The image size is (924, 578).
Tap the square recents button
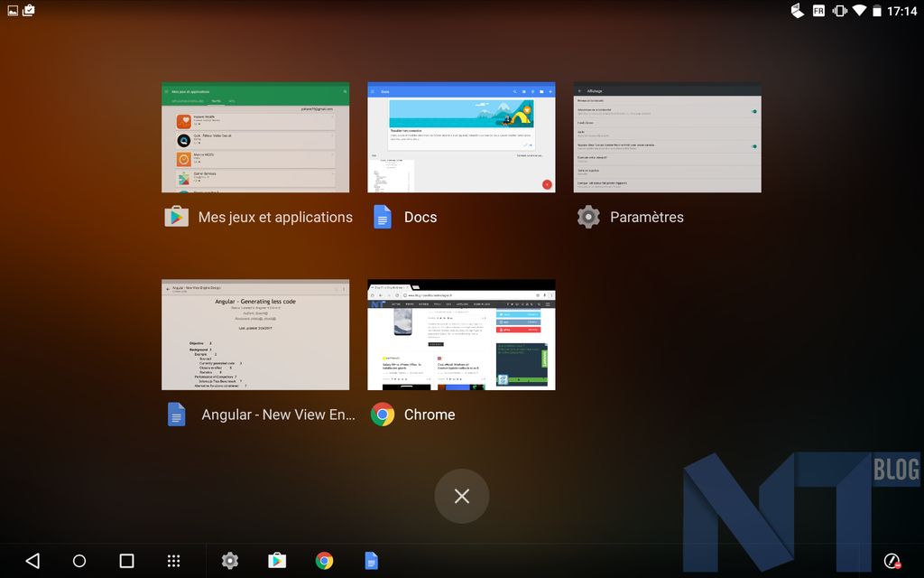(126, 561)
